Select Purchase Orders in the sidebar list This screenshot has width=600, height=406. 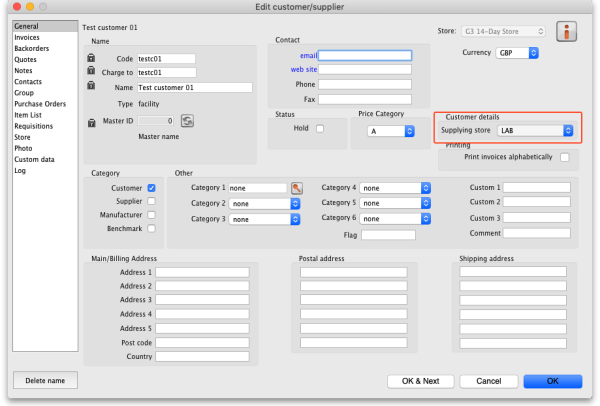pyautogui.click(x=39, y=104)
